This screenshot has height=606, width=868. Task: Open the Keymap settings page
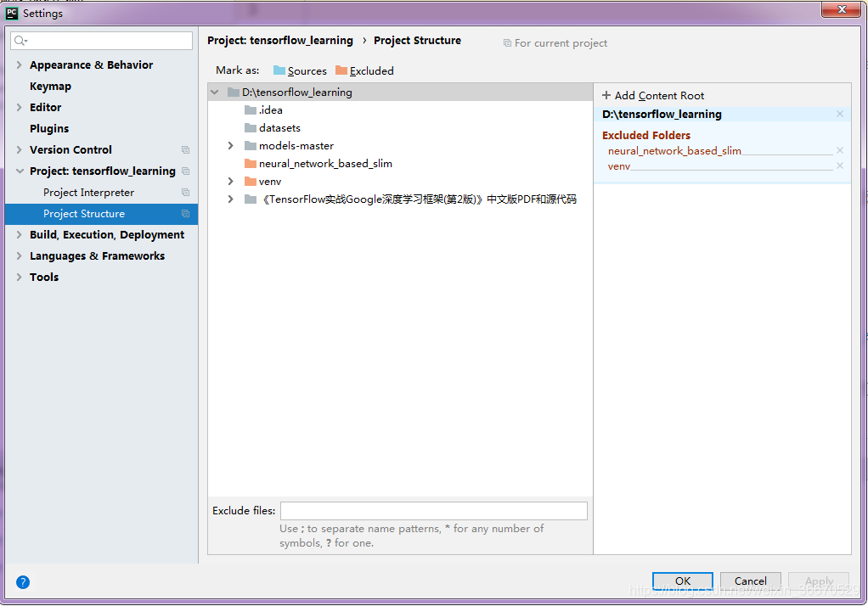click(x=50, y=87)
